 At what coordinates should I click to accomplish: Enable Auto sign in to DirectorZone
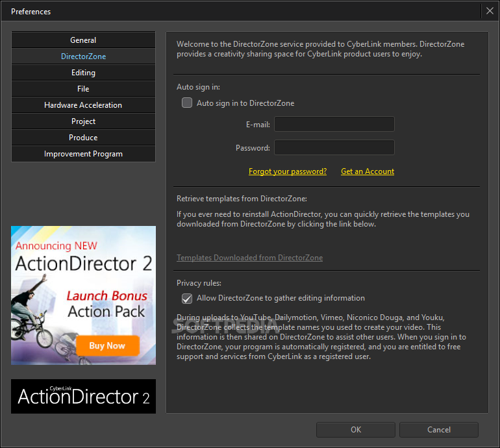tap(187, 103)
